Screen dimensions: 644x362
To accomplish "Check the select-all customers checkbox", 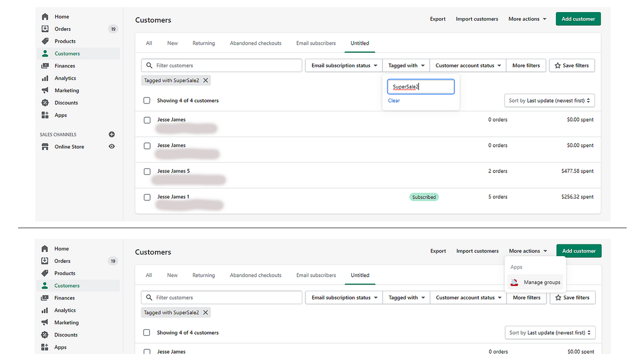I will [x=147, y=100].
